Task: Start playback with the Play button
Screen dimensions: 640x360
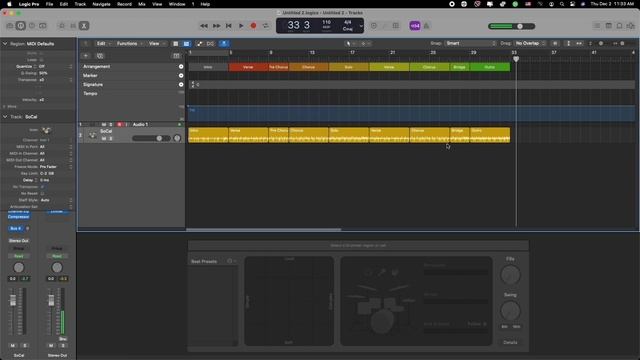Action: coord(241,26)
